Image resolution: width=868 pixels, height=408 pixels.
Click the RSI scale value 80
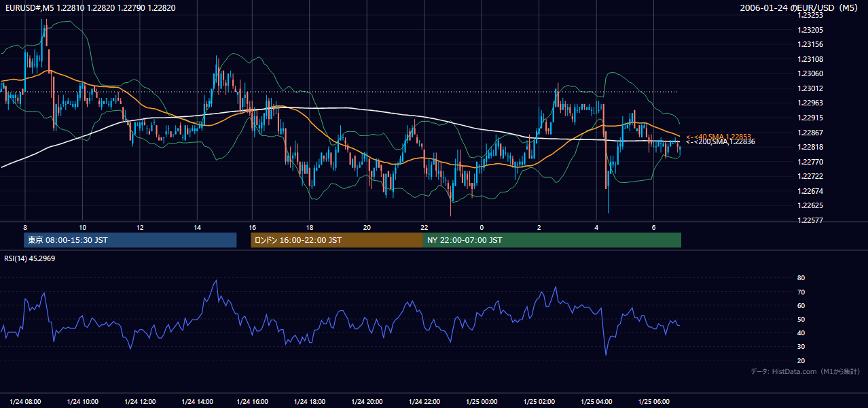[x=801, y=278]
